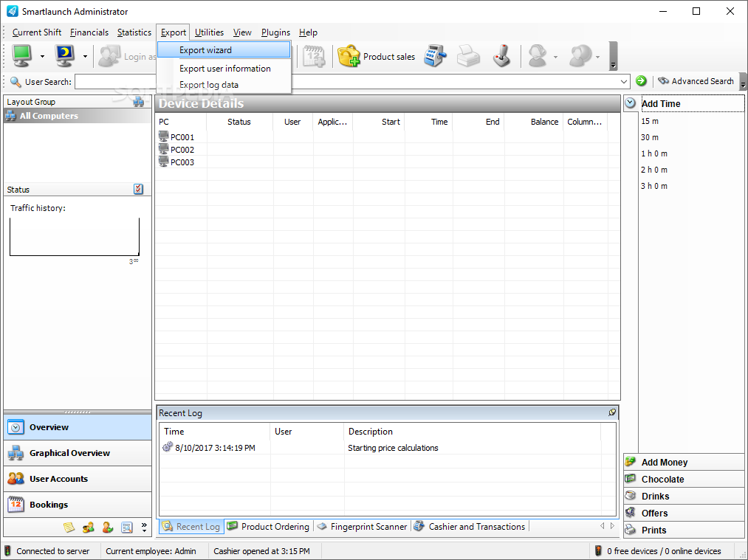Click the green monitor toolbar icon
The height and width of the screenshot is (560, 748).
point(22,56)
